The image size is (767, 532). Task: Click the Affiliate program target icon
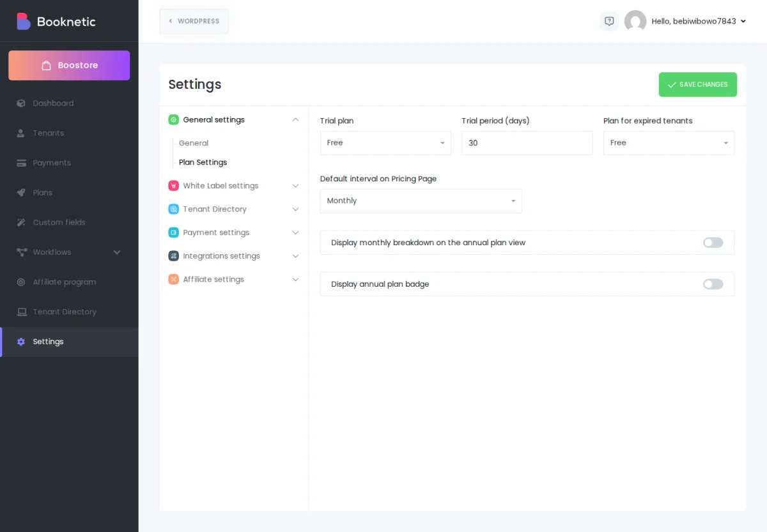click(x=21, y=282)
